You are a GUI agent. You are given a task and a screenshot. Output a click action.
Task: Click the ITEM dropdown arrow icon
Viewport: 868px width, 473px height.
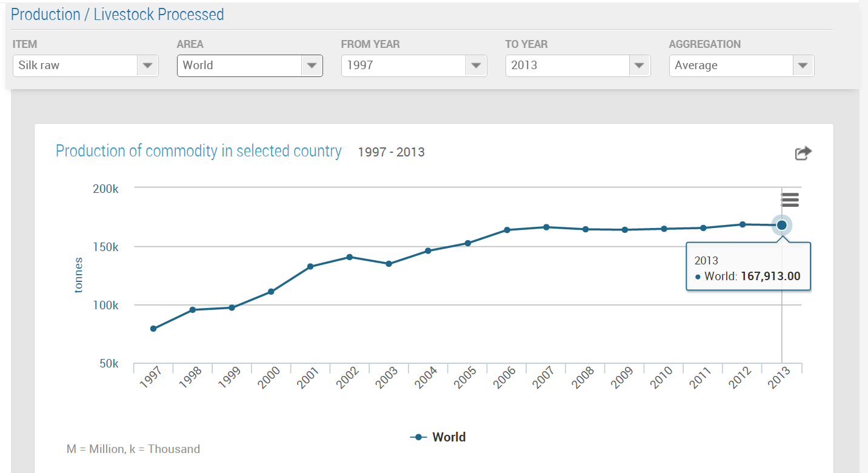click(x=147, y=65)
